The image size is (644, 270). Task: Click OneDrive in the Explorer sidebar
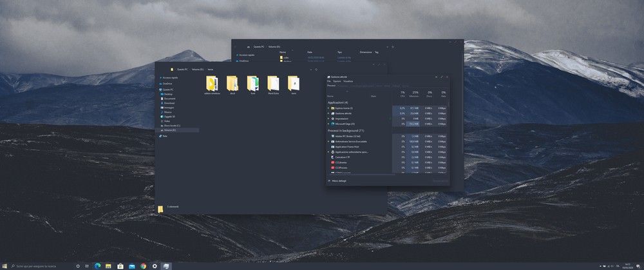(x=167, y=83)
